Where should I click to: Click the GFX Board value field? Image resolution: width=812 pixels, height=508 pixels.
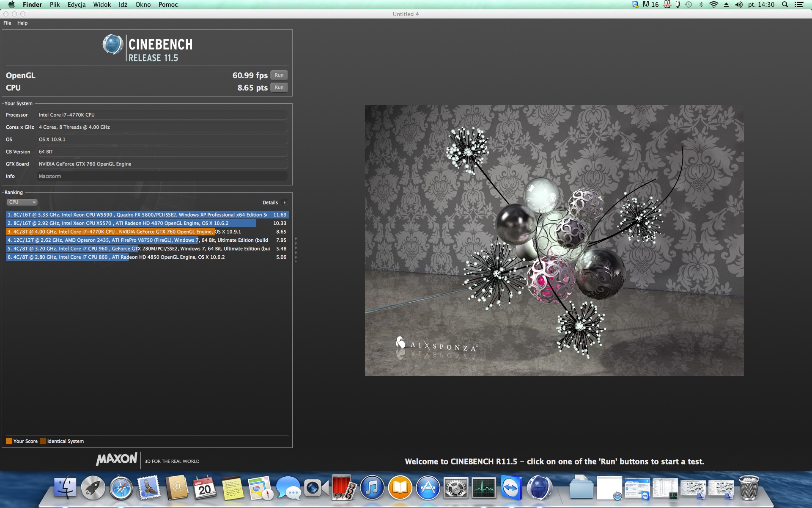162,164
